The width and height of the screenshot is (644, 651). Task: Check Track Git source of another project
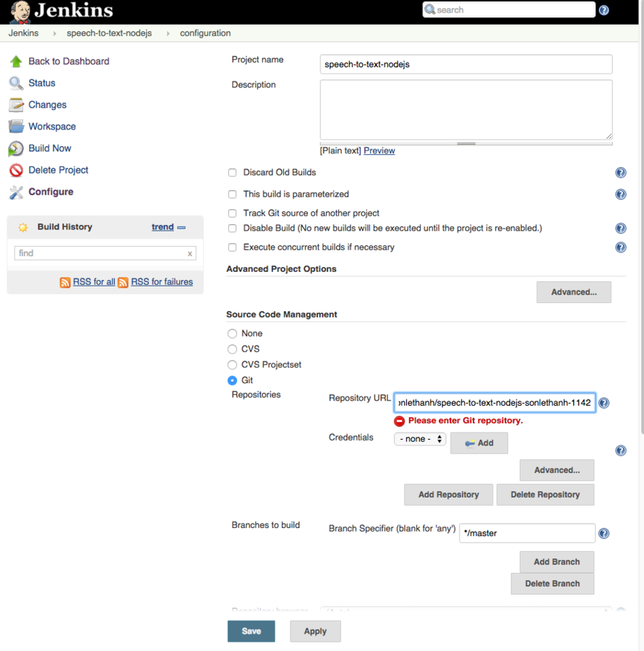coord(232,213)
